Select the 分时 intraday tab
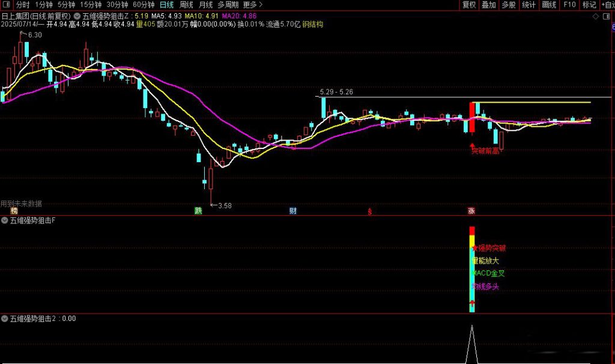The width and height of the screenshot is (615, 364). pyautogui.click(x=22, y=5)
